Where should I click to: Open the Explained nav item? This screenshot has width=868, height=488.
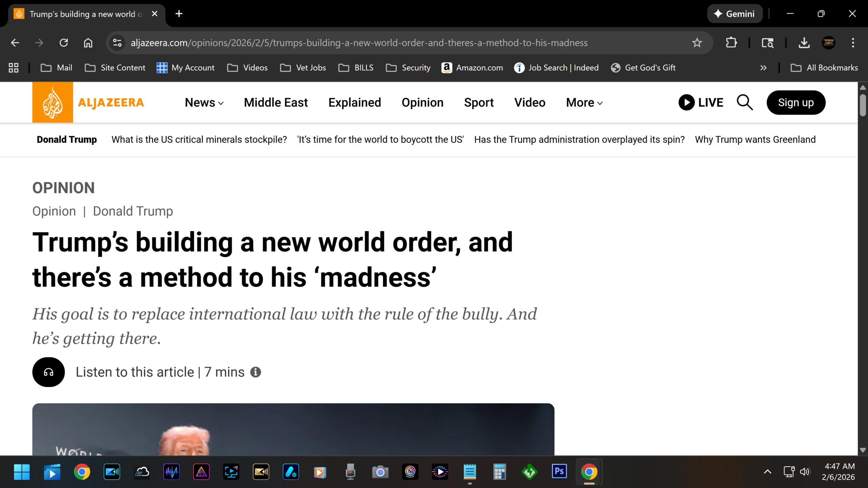click(x=355, y=102)
